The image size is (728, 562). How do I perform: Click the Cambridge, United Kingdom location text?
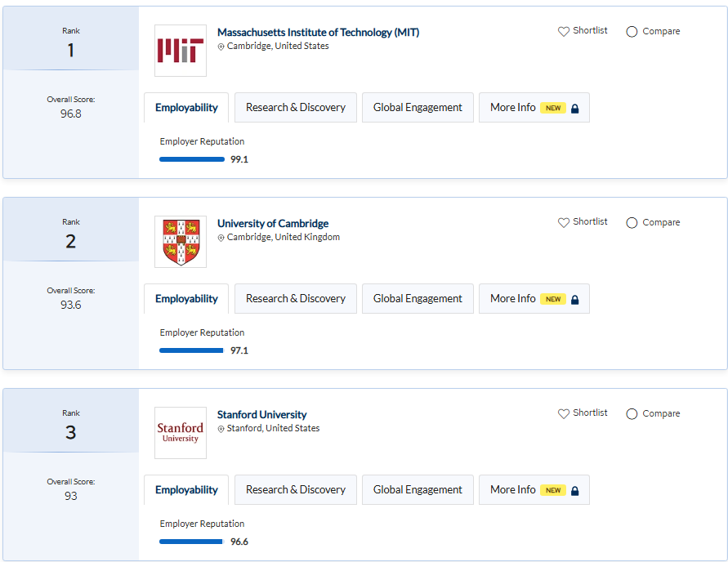[x=284, y=237]
